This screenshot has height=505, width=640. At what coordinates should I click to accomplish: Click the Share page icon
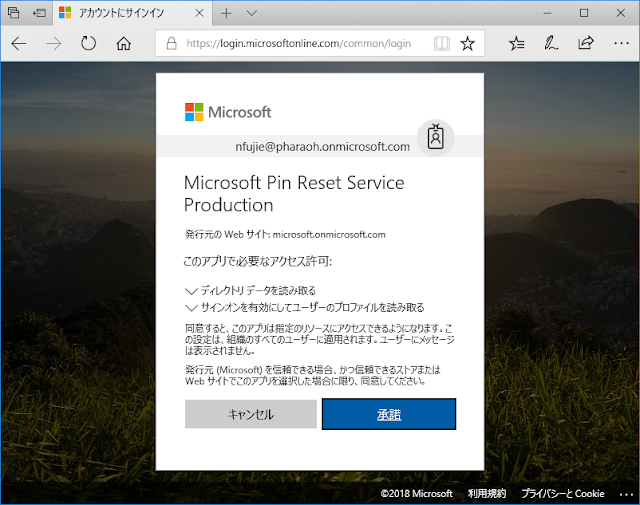[585, 43]
